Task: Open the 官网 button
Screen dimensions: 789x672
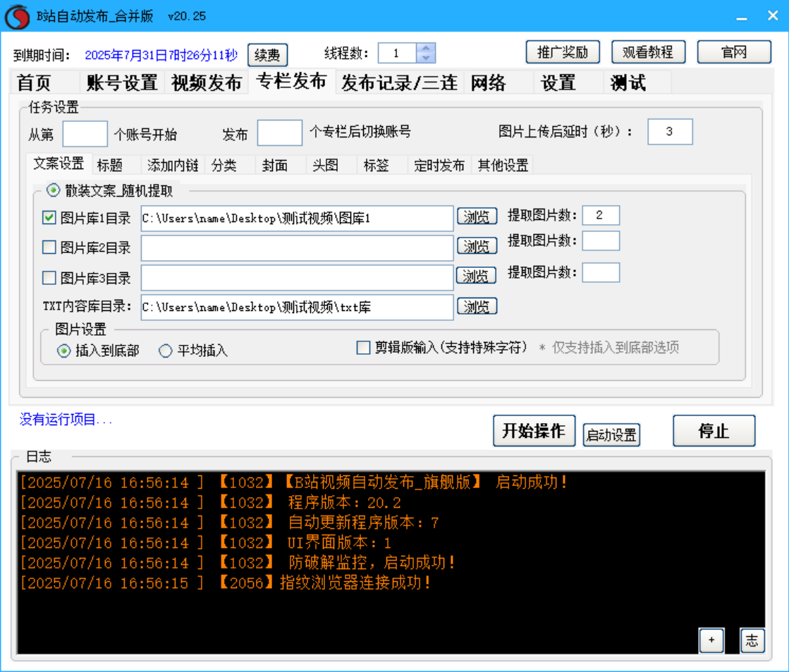Action: tap(733, 52)
